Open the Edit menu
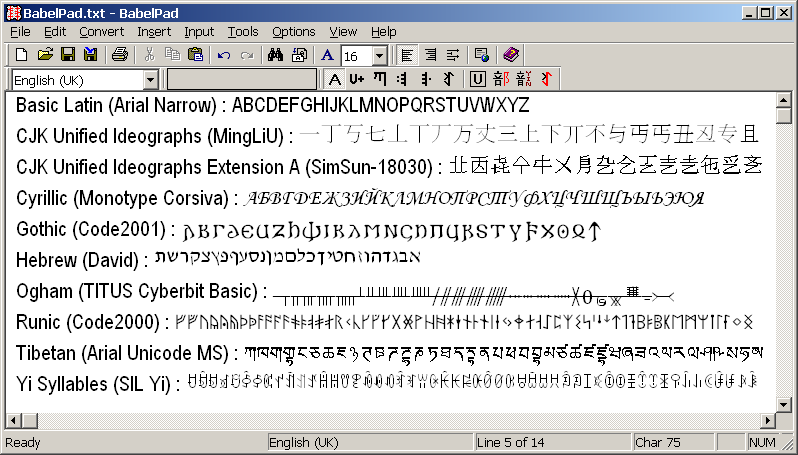 [x=55, y=32]
